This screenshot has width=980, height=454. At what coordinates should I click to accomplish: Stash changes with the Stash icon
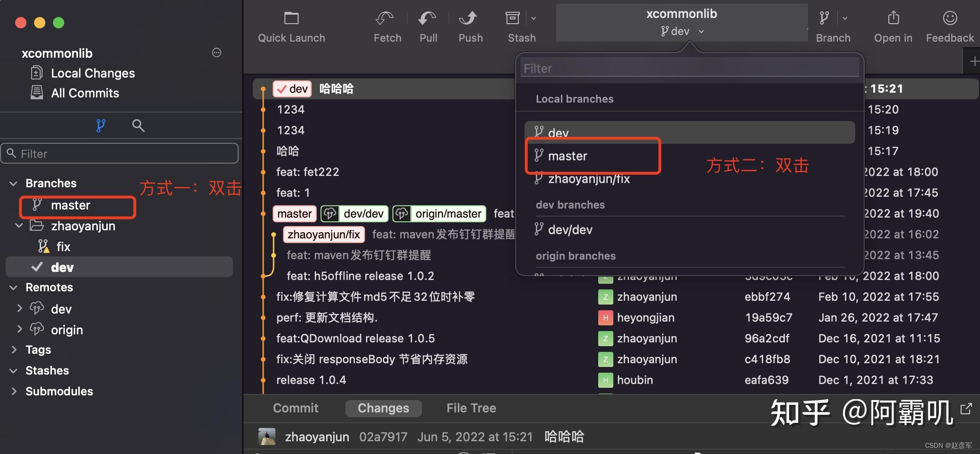coord(513,18)
